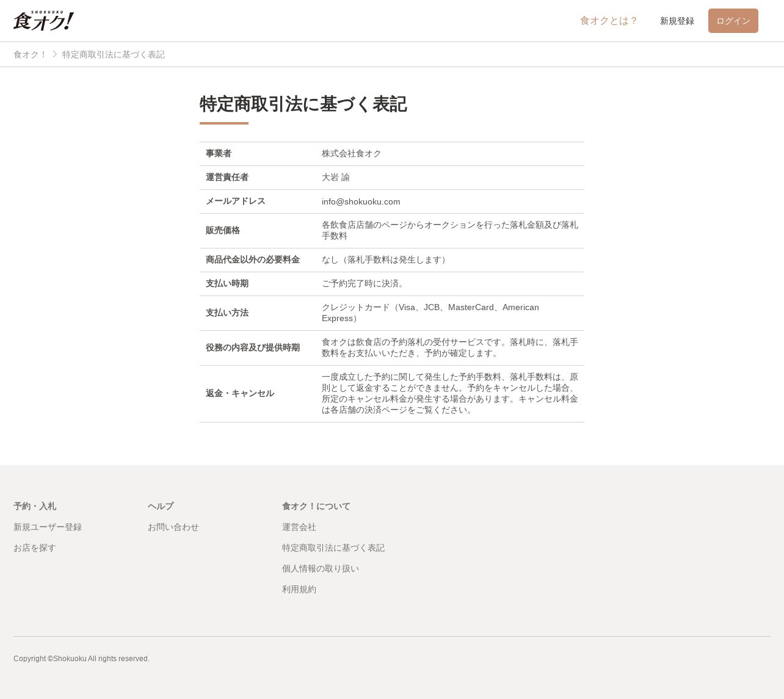Click 特定商取引法に基づく表記 breadcrumb item
The image size is (784, 699).
click(x=114, y=54)
